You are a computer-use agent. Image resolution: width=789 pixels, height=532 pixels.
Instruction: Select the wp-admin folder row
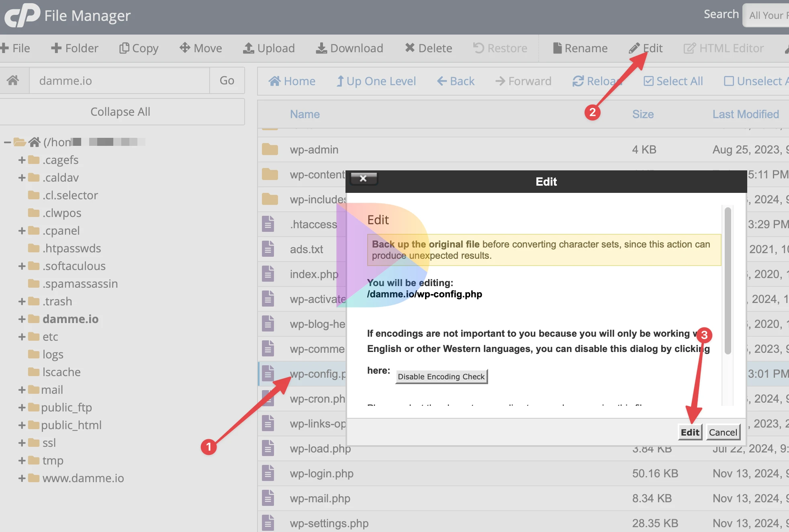(x=523, y=149)
